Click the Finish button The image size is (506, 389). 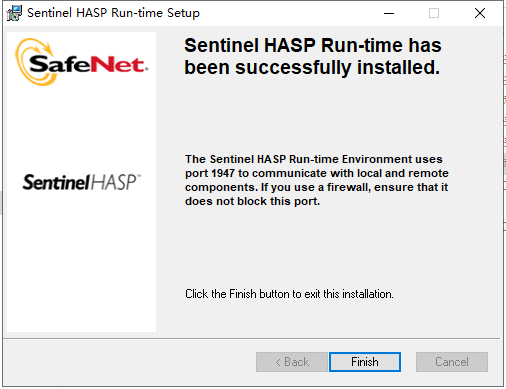[x=365, y=362]
